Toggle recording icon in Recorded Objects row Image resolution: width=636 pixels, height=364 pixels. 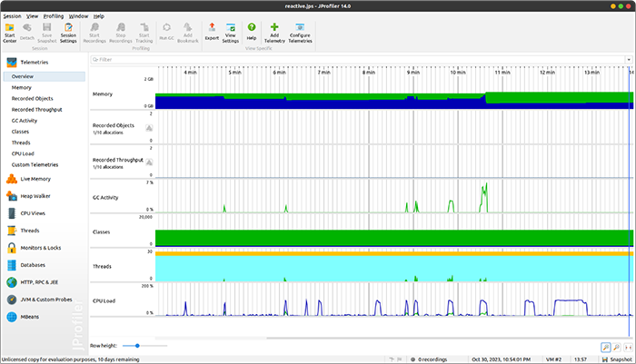click(149, 128)
